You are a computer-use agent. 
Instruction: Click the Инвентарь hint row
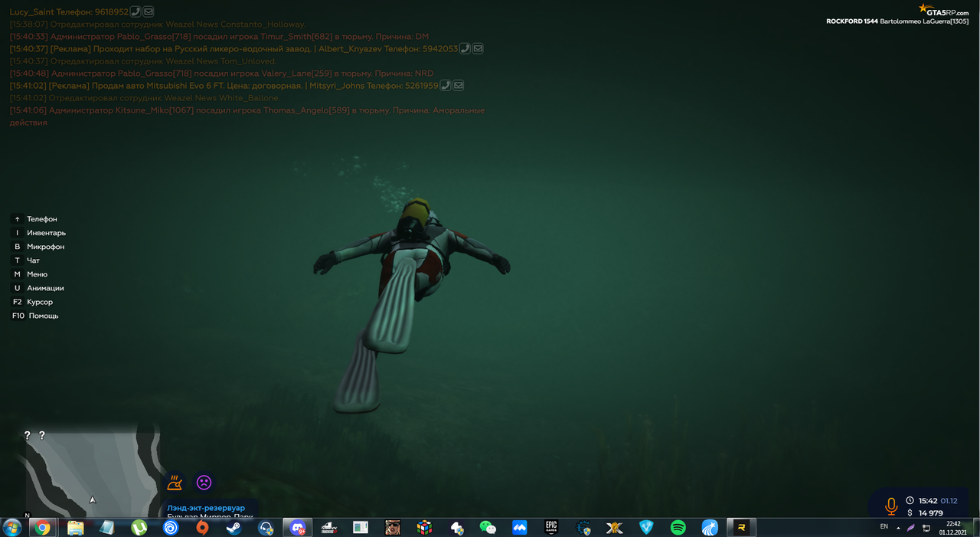click(39, 233)
